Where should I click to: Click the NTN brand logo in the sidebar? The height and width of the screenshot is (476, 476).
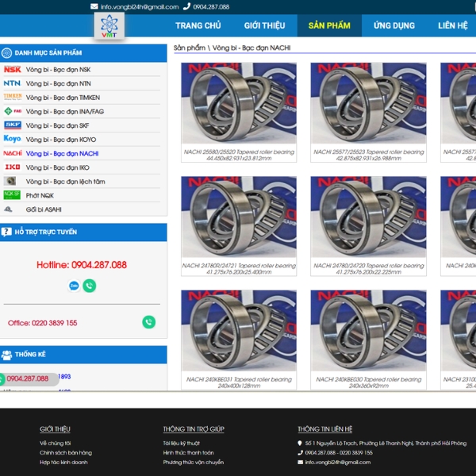click(x=13, y=83)
